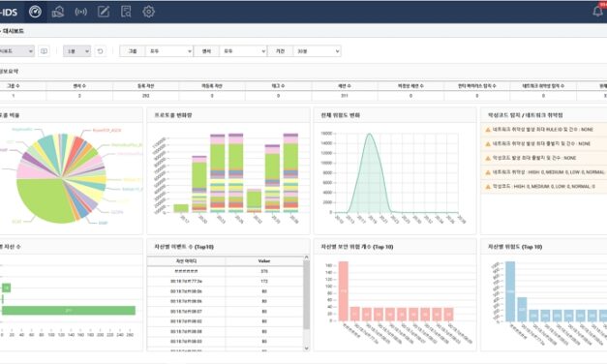Image resolution: width=607 pixels, height=364 pixels.
Task: Open the 그룹 group filter dropdown
Action: 169,51
